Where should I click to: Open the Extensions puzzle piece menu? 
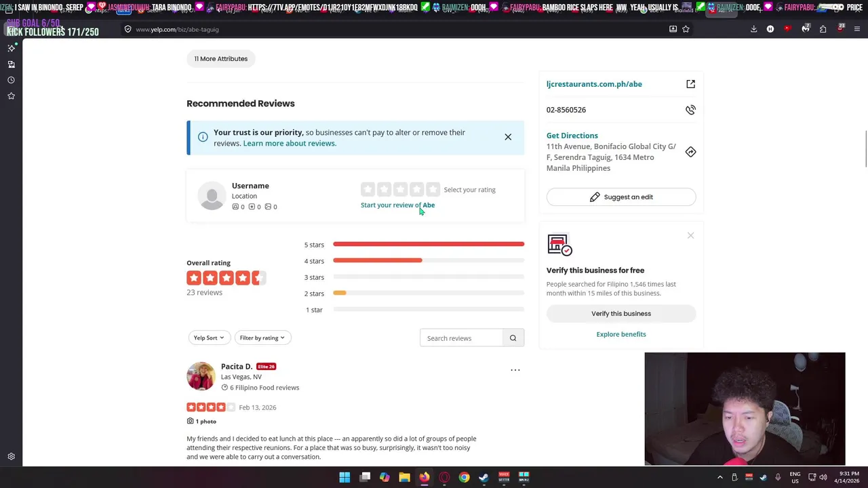tap(823, 29)
